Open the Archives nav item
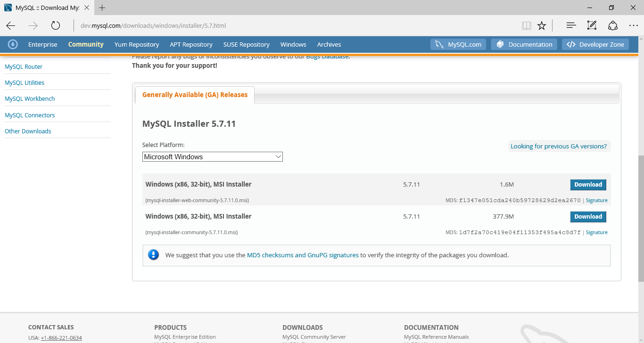 (x=329, y=44)
